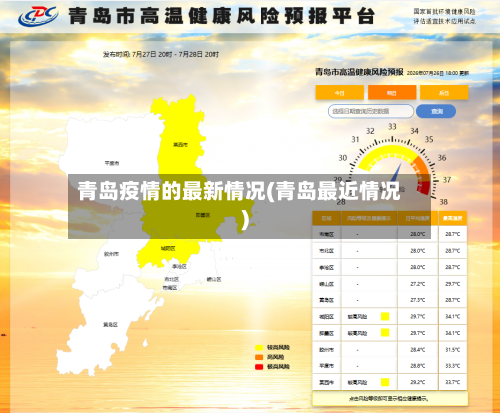The image size is (500, 413).
Task: Select the 今日 forecast tab
Action: click(340, 92)
